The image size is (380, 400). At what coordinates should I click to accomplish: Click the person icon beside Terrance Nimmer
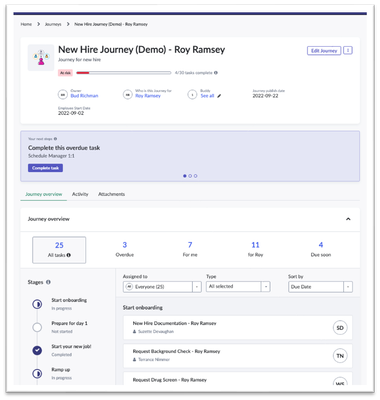(134, 360)
